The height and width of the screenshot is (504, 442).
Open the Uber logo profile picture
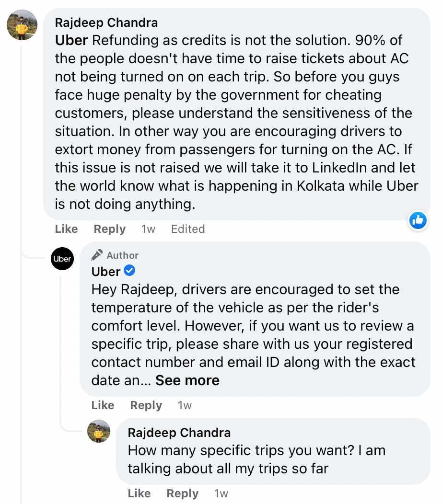click(62, 259)
